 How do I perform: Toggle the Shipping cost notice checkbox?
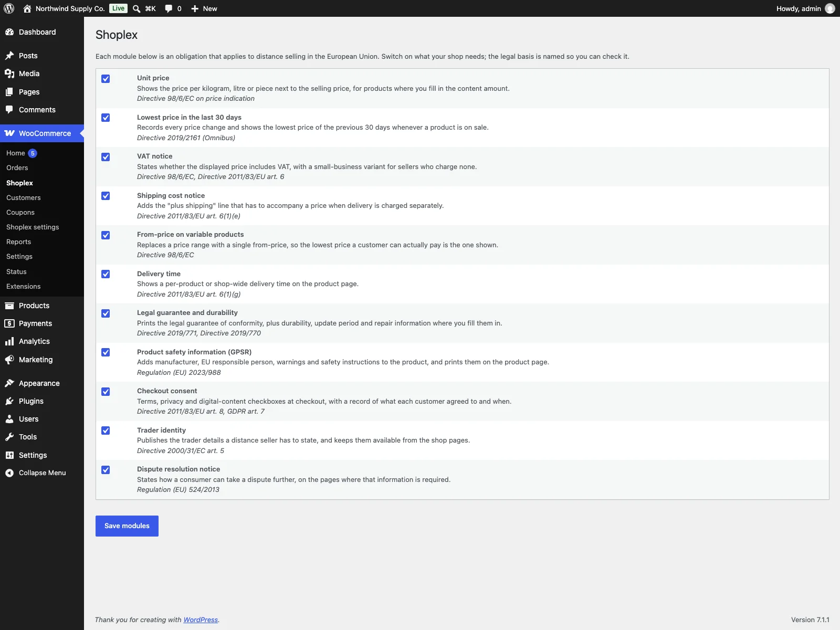[106, 196]
